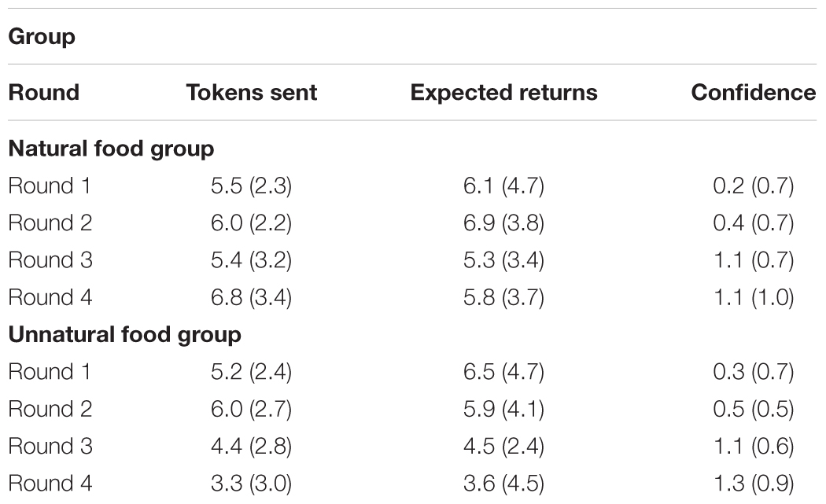Click expected returns value 6.9 (3.8)

(503, 223)
